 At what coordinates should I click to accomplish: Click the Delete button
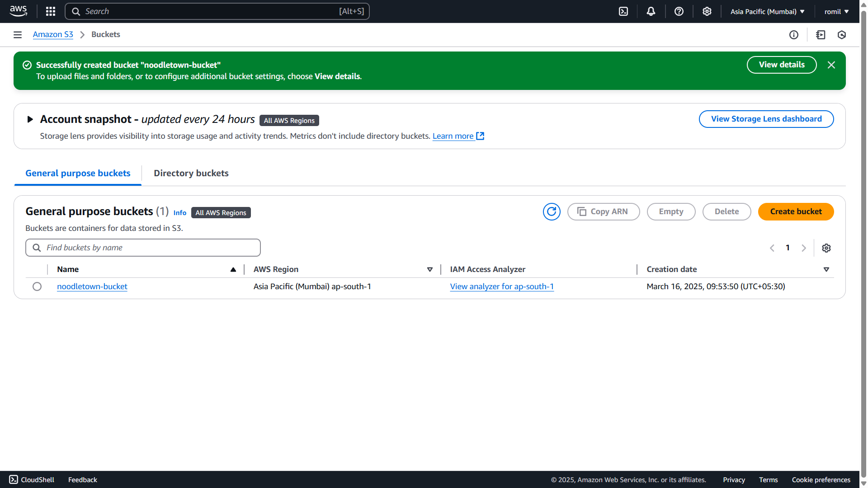(x=726, y=211)
